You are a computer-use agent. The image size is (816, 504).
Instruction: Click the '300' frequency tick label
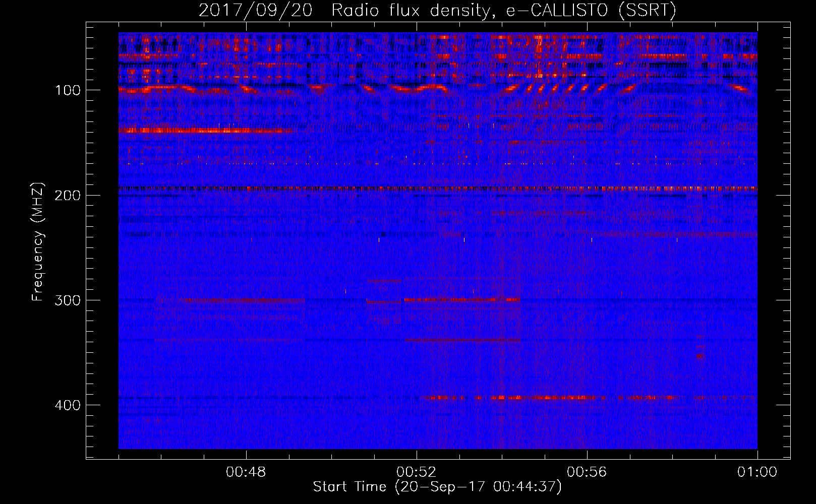(x=68, y=300)
